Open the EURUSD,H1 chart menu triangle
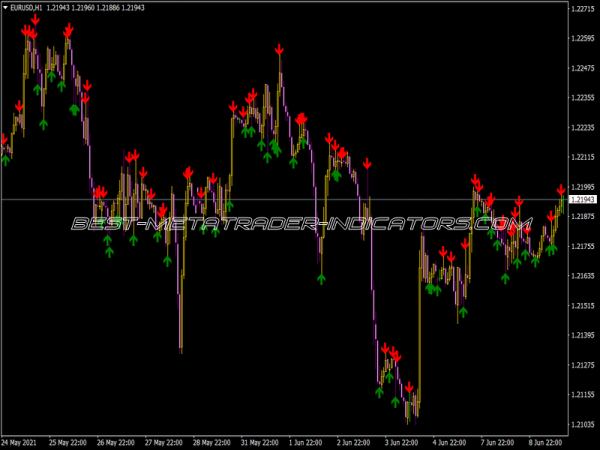Image resolution: width=600 pixels, height=450 pixels. click(6, 8)
